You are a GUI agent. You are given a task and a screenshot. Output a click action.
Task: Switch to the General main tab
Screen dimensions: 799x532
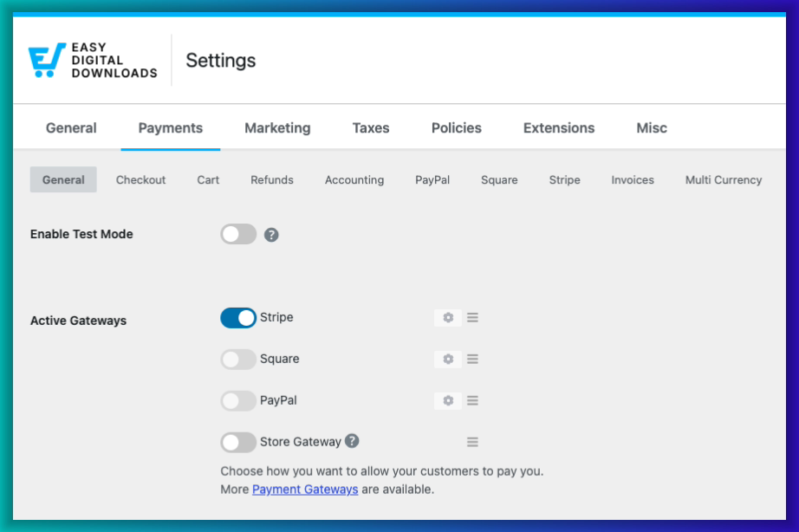(71, 128)
